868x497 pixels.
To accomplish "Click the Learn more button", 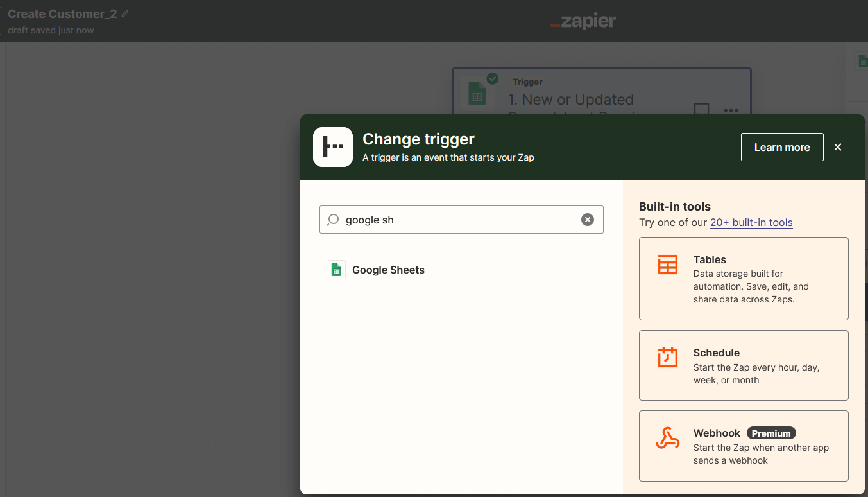I will [x=781, y=147].
